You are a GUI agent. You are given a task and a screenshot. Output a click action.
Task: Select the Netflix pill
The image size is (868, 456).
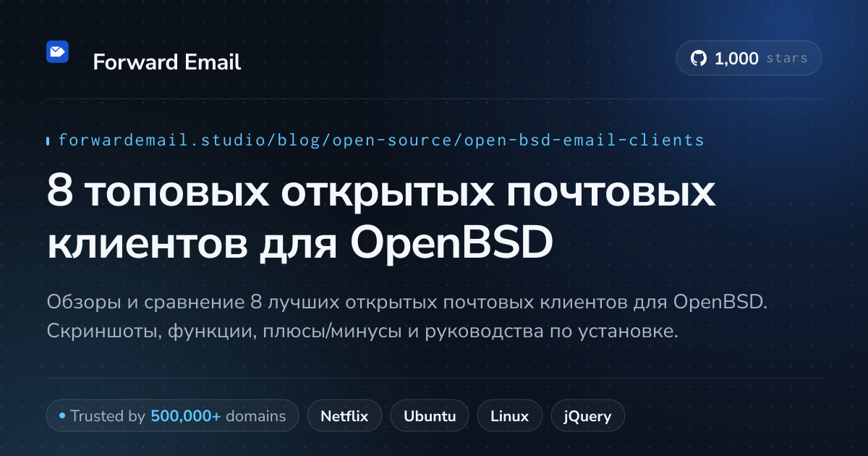pos(344,416)
